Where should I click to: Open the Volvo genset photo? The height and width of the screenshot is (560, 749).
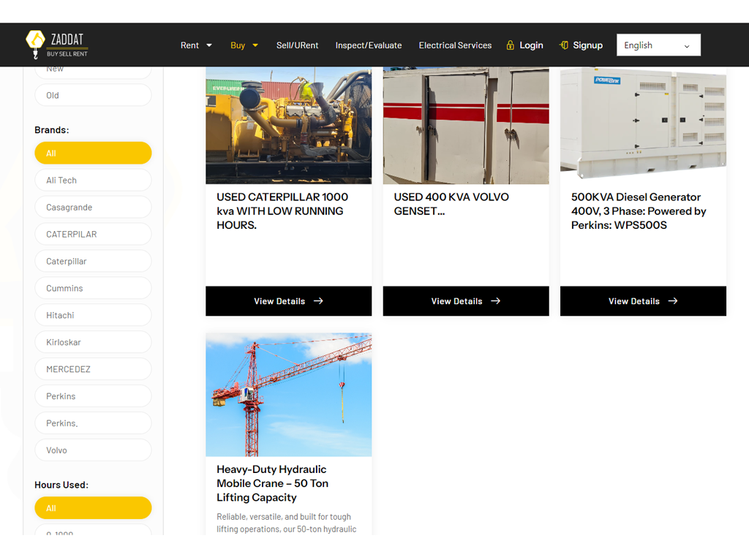click(x=466, y=126)
